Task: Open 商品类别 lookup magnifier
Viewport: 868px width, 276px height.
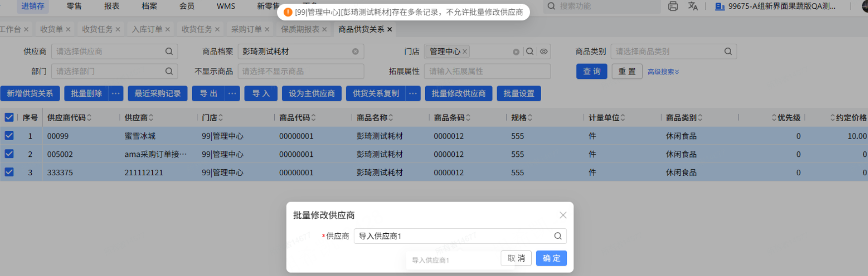Action: (728, 51)
